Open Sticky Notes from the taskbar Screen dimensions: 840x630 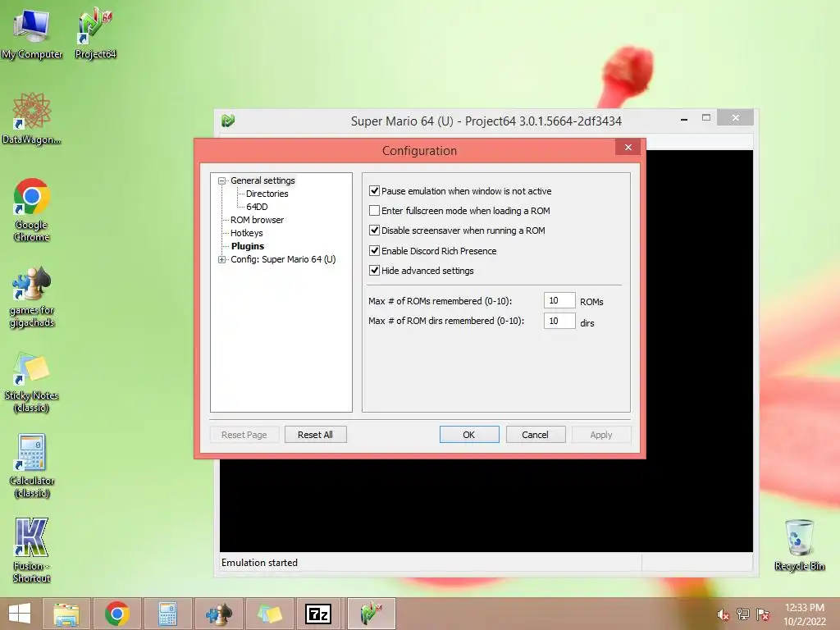click(269, 614)
